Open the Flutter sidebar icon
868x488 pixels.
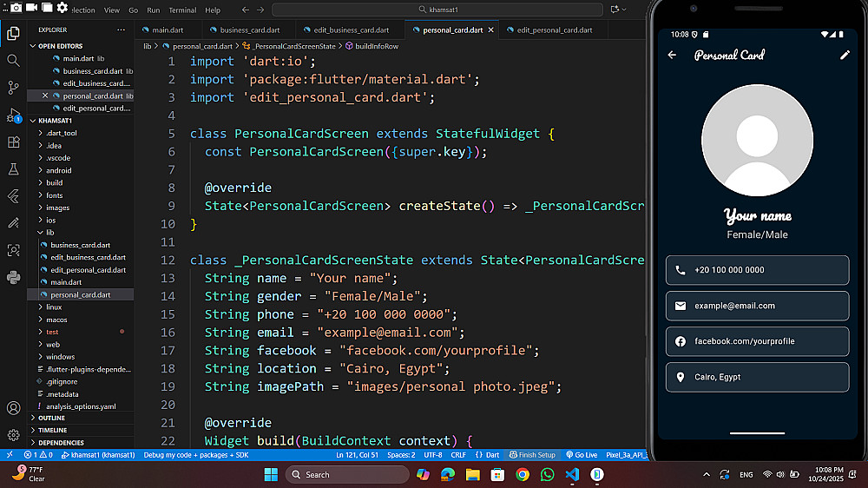pos(13,196)
